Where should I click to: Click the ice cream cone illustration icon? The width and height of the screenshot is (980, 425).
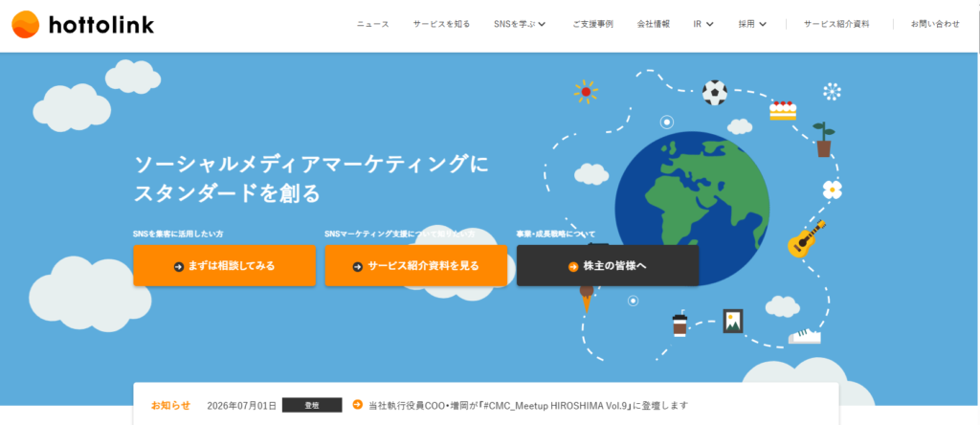point(586,298)
